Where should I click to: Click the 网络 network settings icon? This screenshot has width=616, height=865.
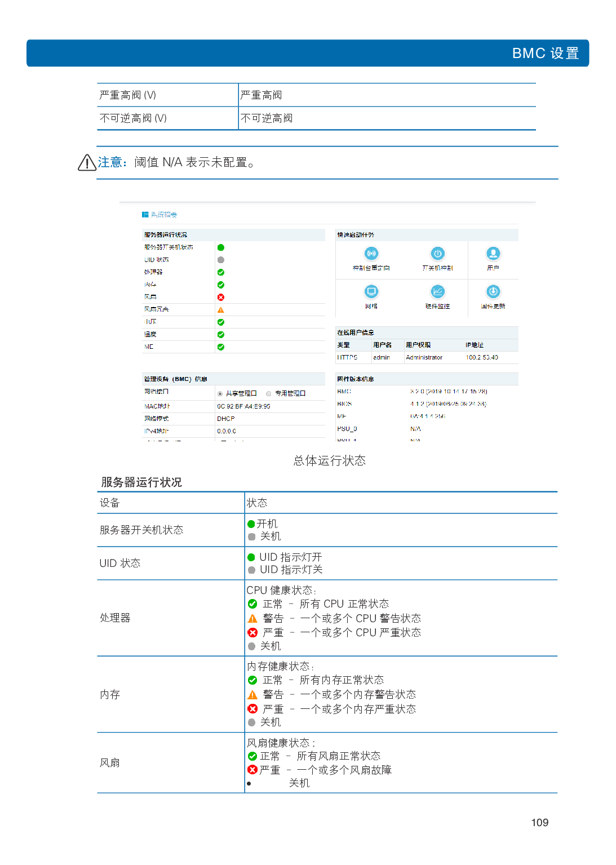pos(371,292)
